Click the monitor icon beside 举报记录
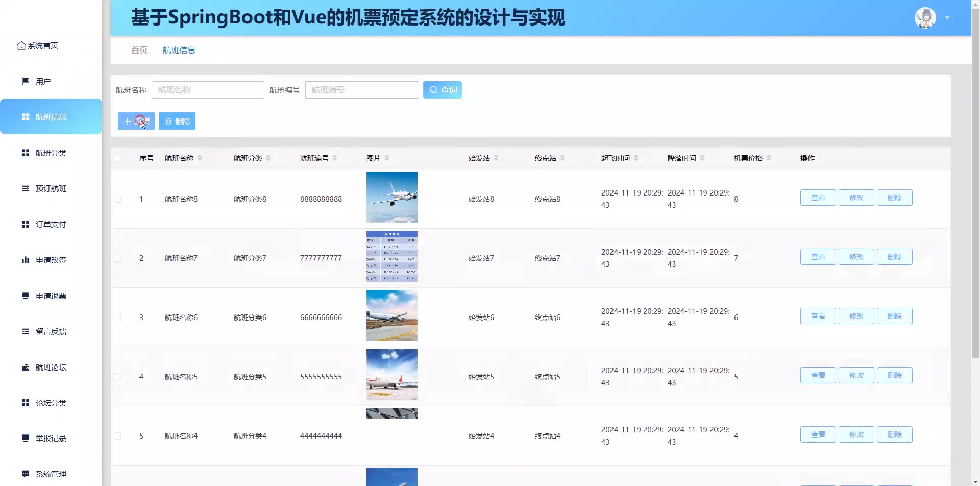The image size is (980, 486). 26,438
